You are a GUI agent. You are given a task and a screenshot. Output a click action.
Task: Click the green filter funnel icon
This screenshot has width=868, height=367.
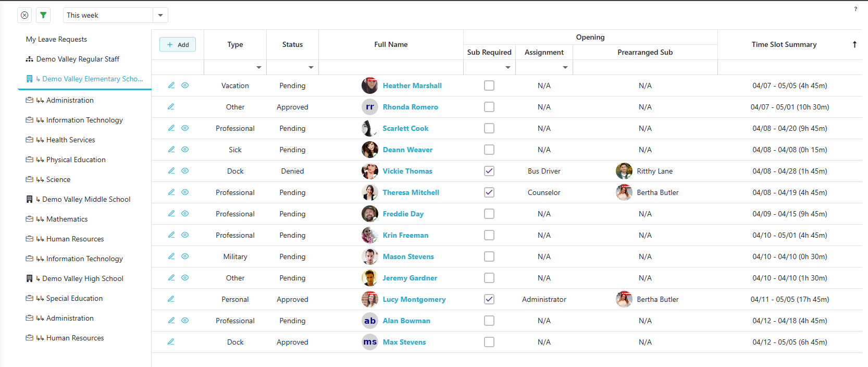(43, 15)
